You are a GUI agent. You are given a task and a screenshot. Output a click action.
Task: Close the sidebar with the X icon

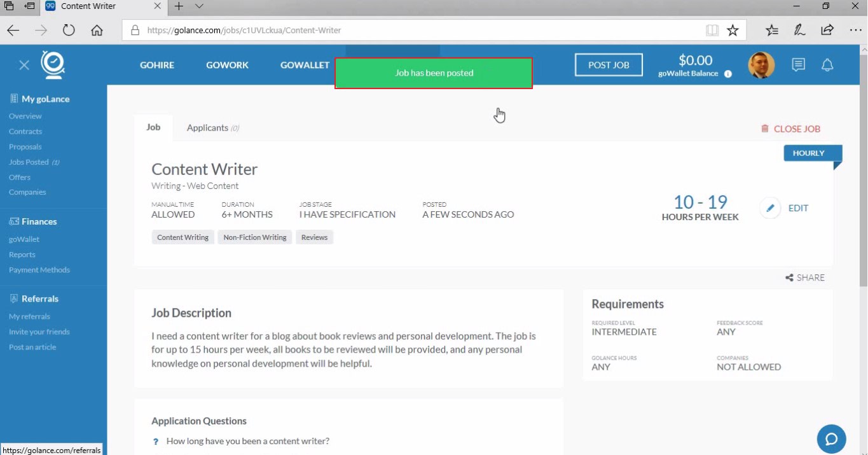[24, 65]
